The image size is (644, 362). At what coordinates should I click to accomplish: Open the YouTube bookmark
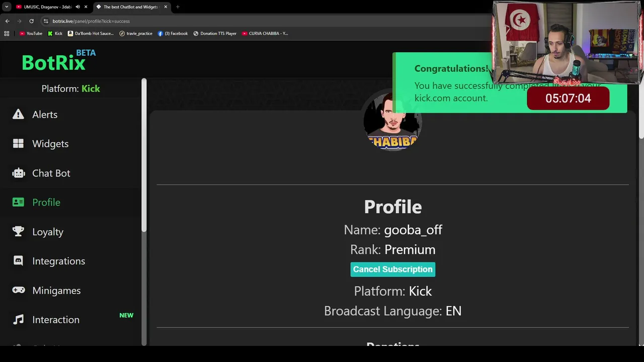point(31,33)
